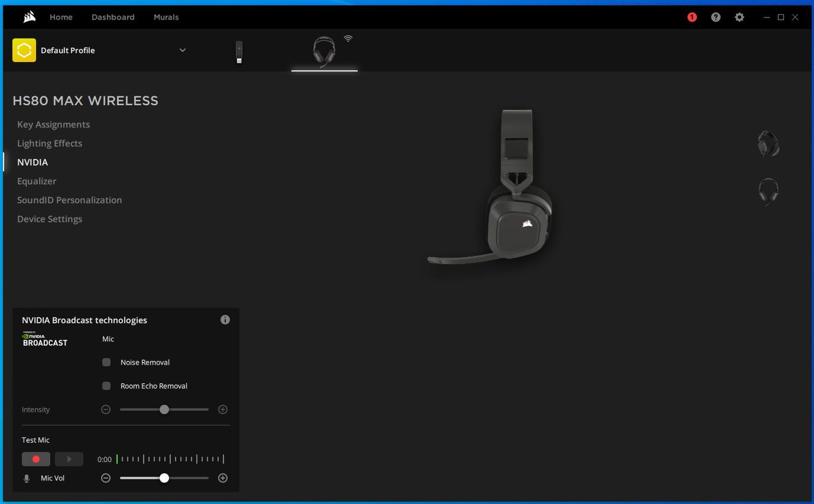814x504 pixels.
Task: Select the USB dongle receiver device
Action: (239, 52)
